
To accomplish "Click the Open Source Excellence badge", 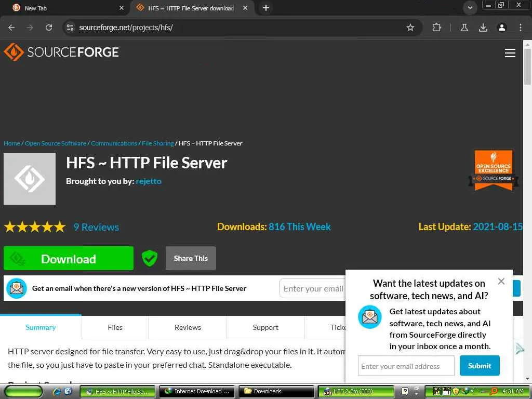I will pyautogui.click(x=494, y=170).
